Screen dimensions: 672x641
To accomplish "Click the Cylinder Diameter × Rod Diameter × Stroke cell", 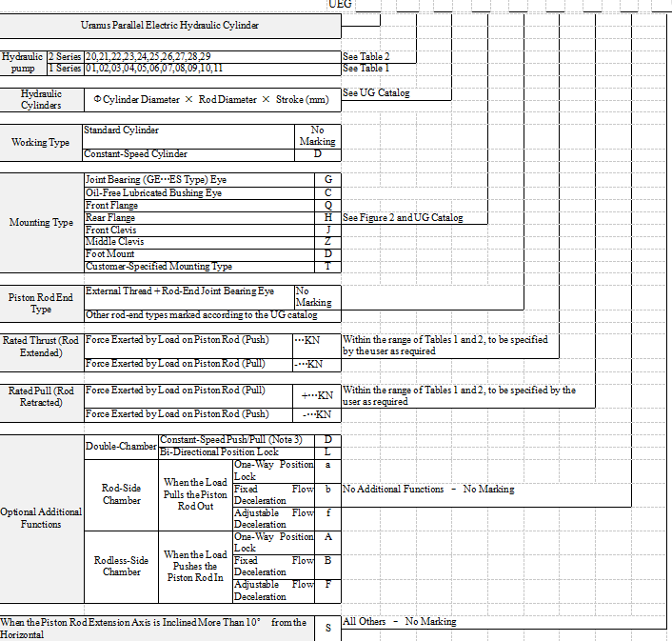I will 210,99.
